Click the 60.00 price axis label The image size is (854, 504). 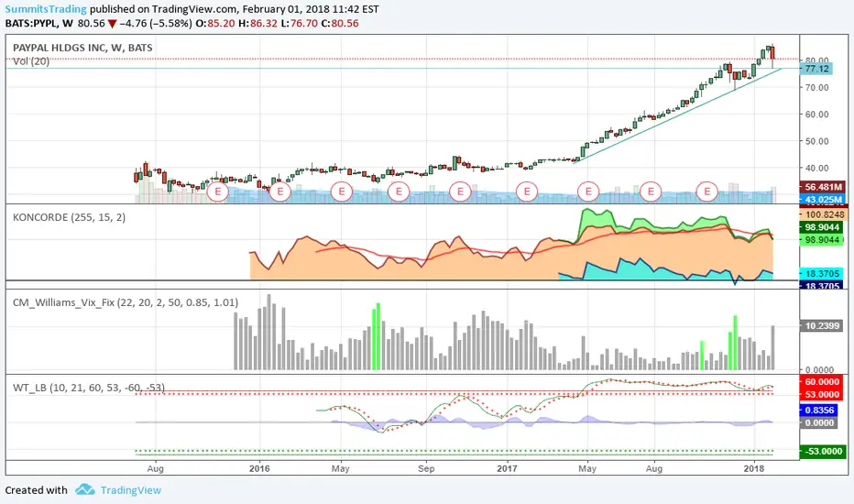[816, 115]
